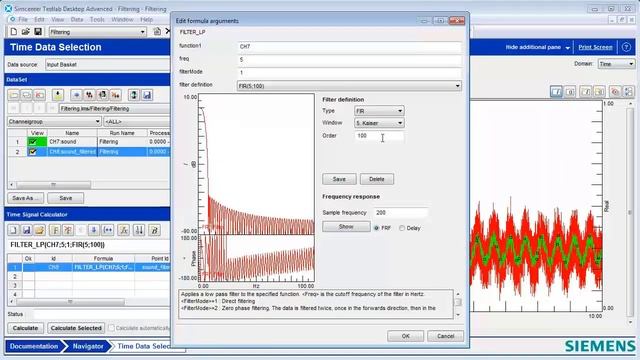Screen dimensions: 640x360
Task: Click the crossed-out F delete formula icon
Action: click(x=68, y=230)
